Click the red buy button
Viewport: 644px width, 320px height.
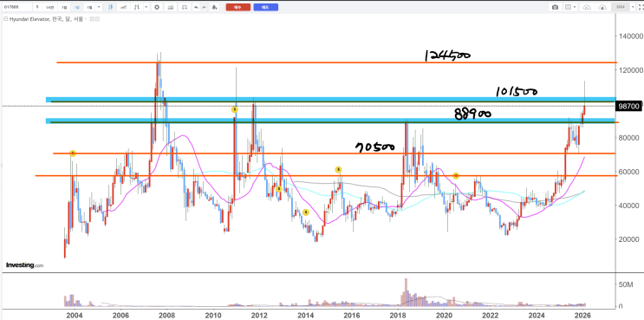pos(238,7)
